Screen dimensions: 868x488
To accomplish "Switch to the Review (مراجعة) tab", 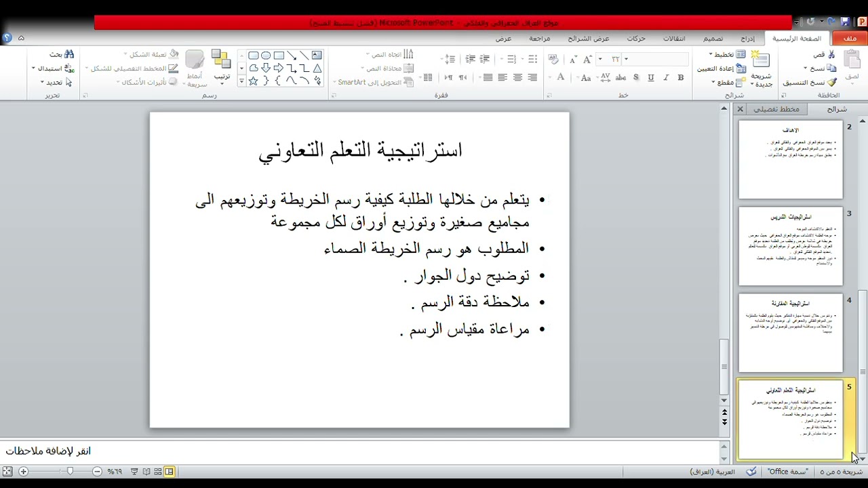I will 540,39.
